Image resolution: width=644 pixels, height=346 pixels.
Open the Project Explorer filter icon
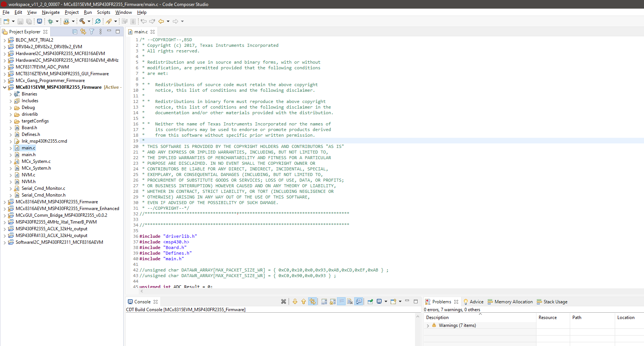pos(91,32)
